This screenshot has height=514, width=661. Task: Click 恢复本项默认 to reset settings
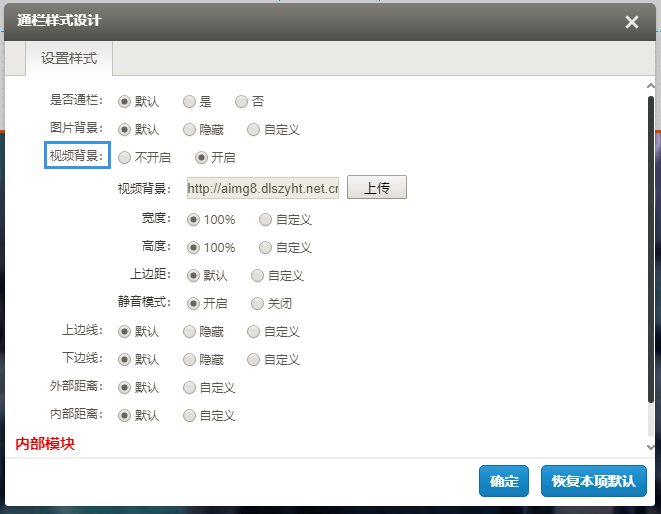tap(593, 481)
